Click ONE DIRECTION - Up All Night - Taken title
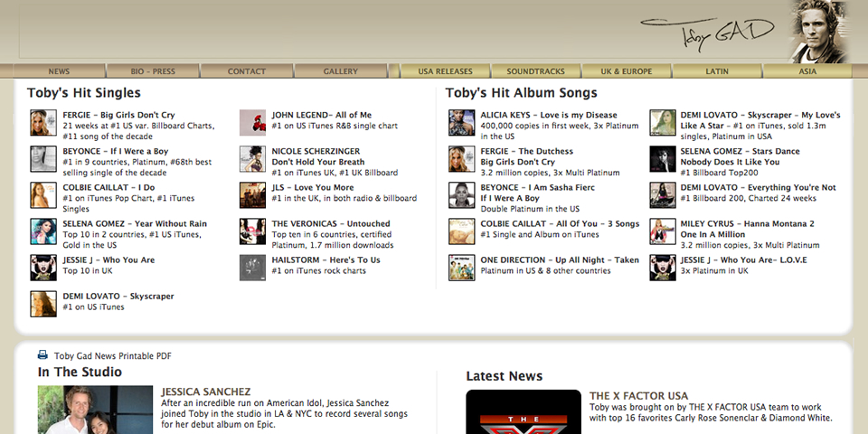The width and height of the screenshot is (868, 434). coord(560,260)
